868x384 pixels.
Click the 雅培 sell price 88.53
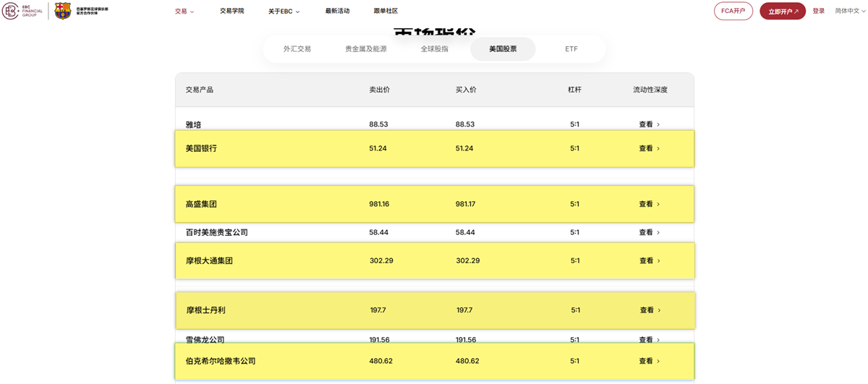[x=378, y=124]
